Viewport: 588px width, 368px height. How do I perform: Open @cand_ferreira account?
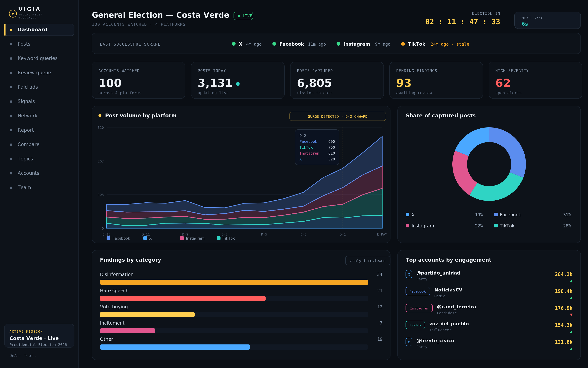tap(456, 307)
